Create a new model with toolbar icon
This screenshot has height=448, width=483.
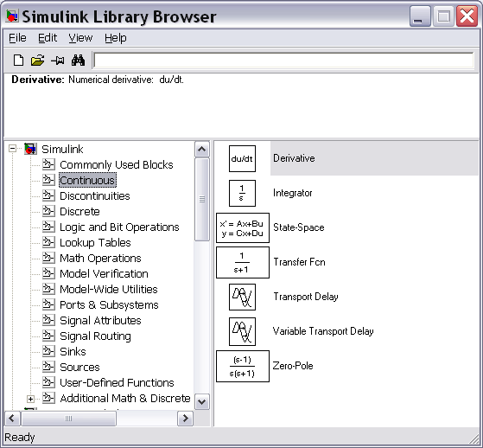click(18, 61)
